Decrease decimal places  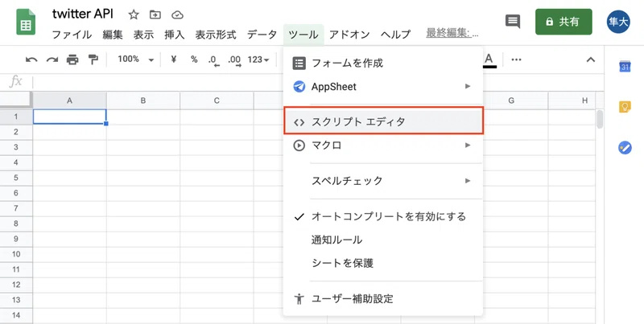213,60
